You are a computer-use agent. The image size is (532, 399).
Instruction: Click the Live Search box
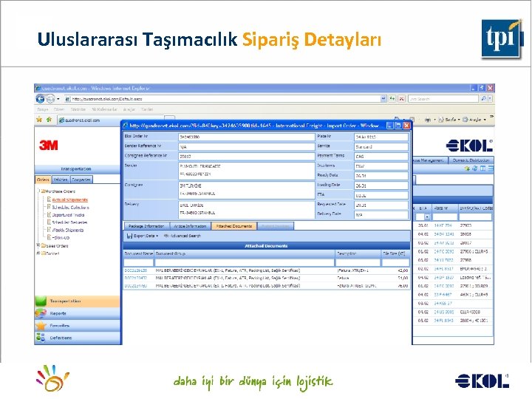click(x=443, y=99)
